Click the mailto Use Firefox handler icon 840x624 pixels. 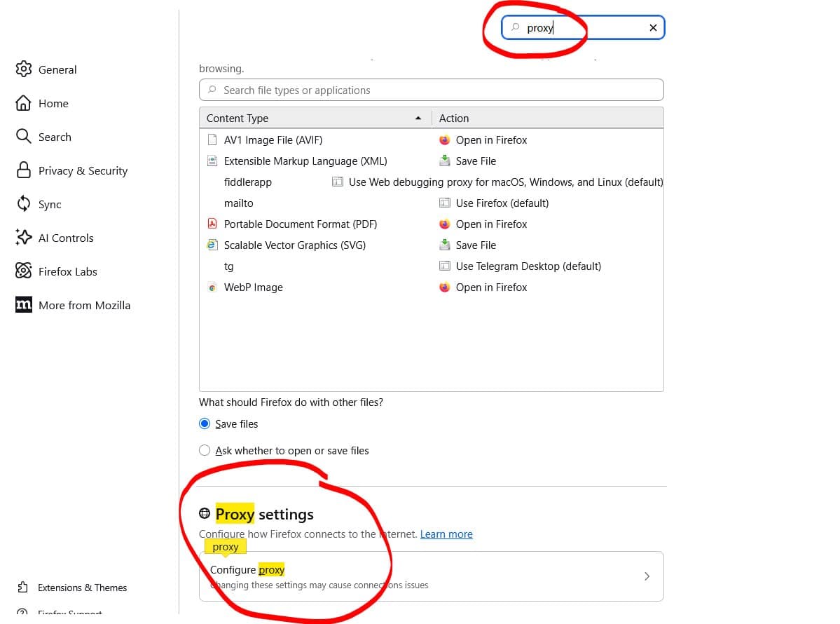pos(445,203)
